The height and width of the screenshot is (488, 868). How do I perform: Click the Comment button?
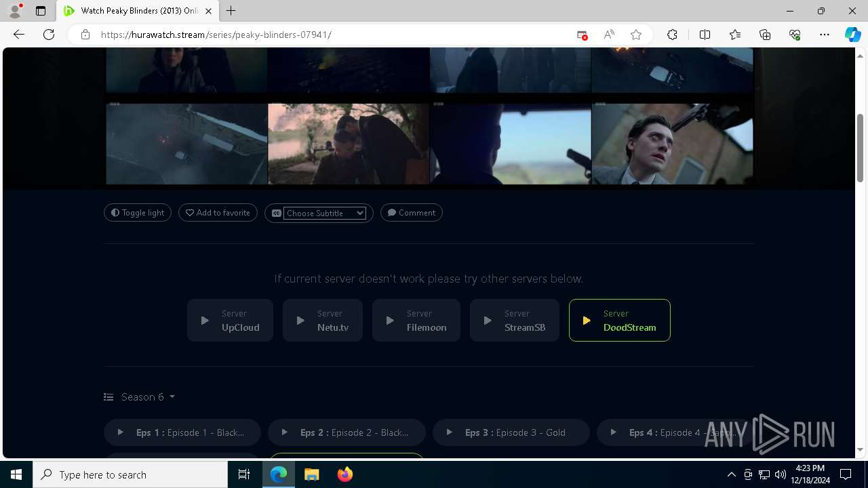(x=412, y=213)
